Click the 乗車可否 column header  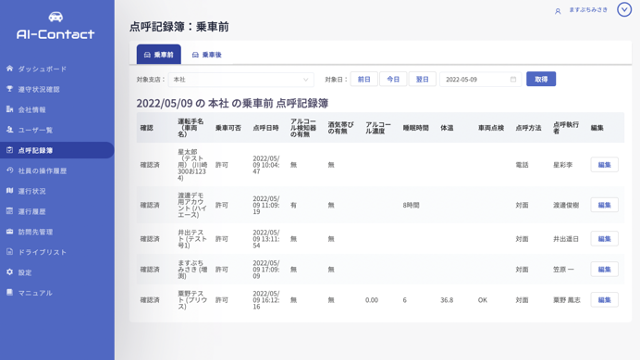tap(228, 128)
